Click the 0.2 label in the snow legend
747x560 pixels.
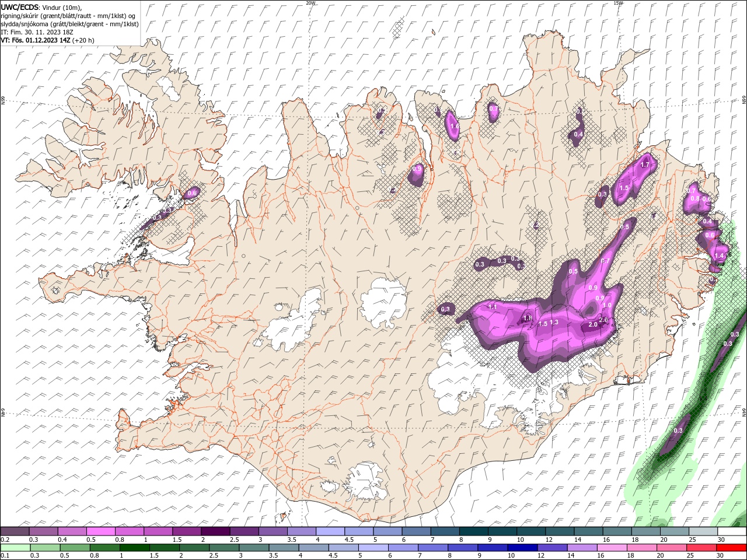(x=4, y=540)
